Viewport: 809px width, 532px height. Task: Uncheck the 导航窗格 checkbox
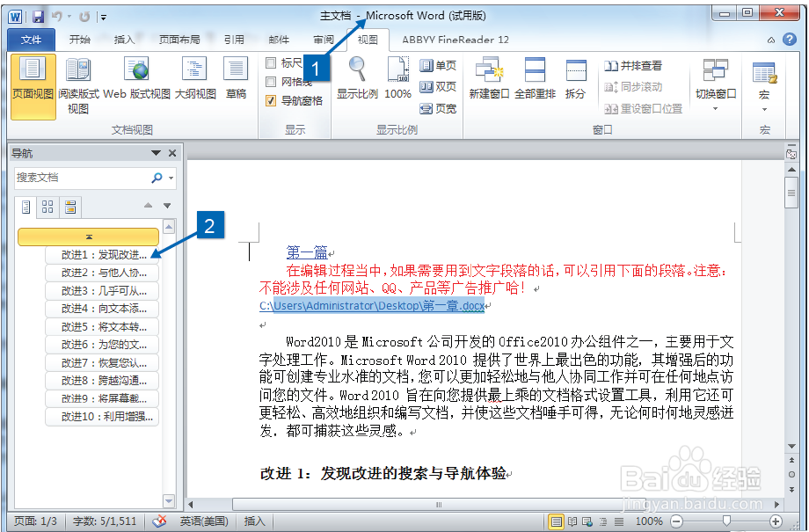(x=270, y=100)
